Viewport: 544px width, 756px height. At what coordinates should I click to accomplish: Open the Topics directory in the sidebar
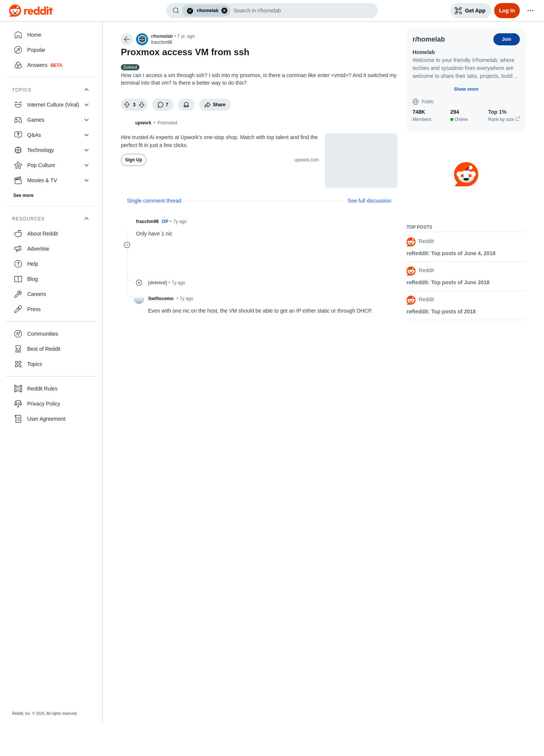(51, 364)
